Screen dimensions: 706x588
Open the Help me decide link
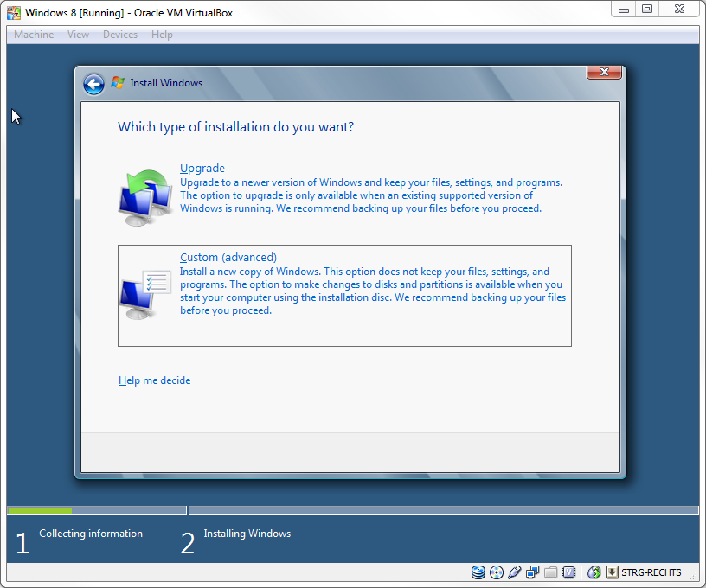tap(154, 380)
